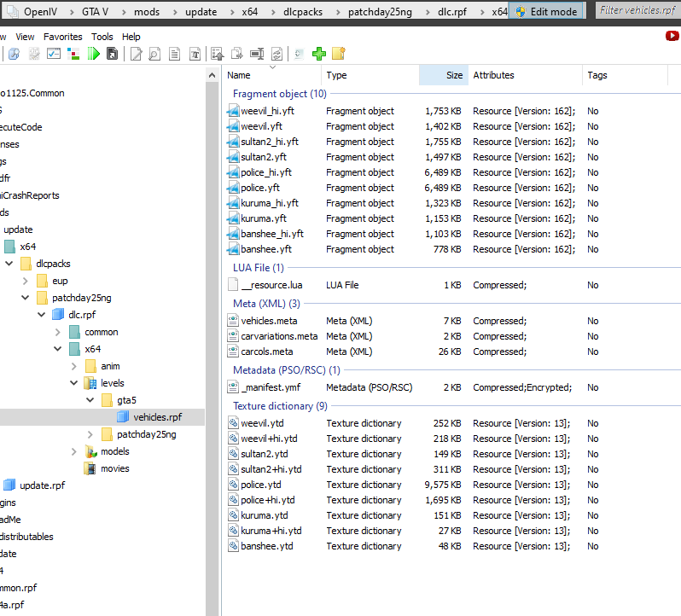Click the green play arrows toolbar icon
This screenshot has width=681, height=616.
[x=93, y=54]
